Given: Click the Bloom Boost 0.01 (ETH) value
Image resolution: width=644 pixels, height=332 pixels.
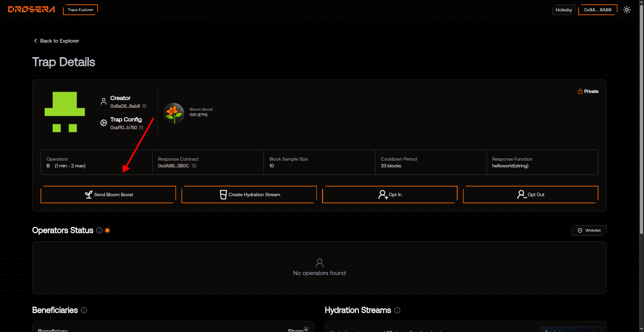Looking at the screenshot, I should 199,115.
